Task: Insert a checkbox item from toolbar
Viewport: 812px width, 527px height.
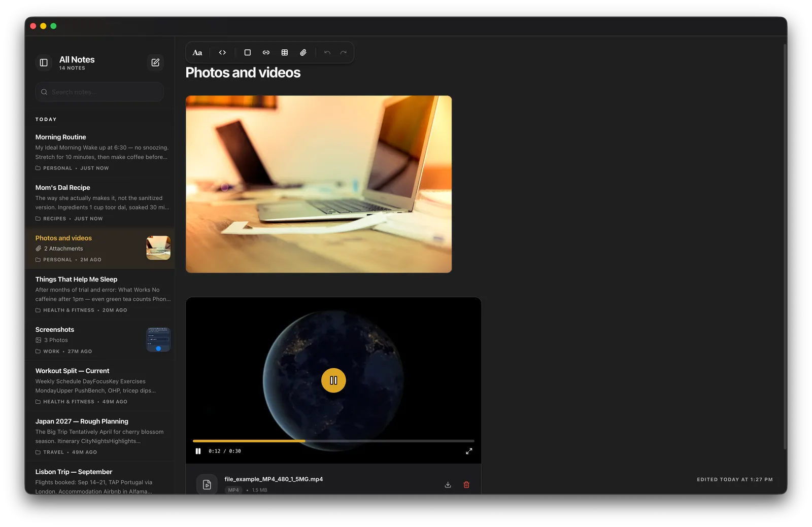Action: 248,53
